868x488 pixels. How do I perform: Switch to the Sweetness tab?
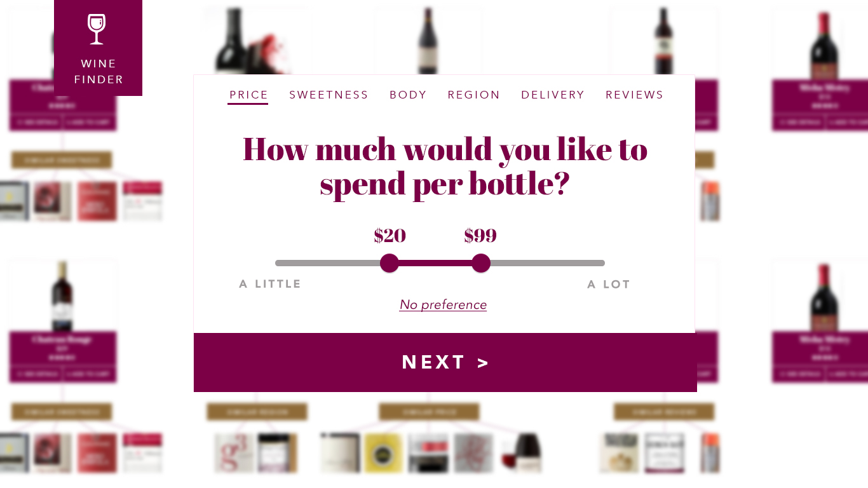point(329,95)
